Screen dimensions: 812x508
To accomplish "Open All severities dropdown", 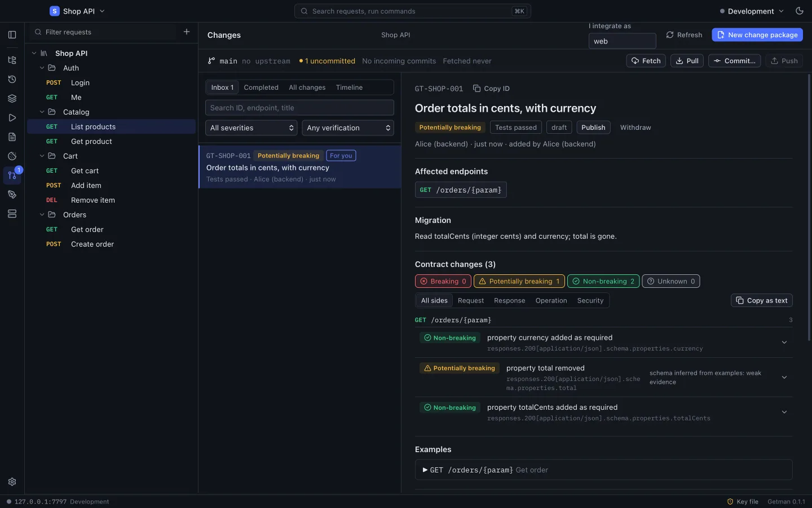I will [x=251, y=128].
